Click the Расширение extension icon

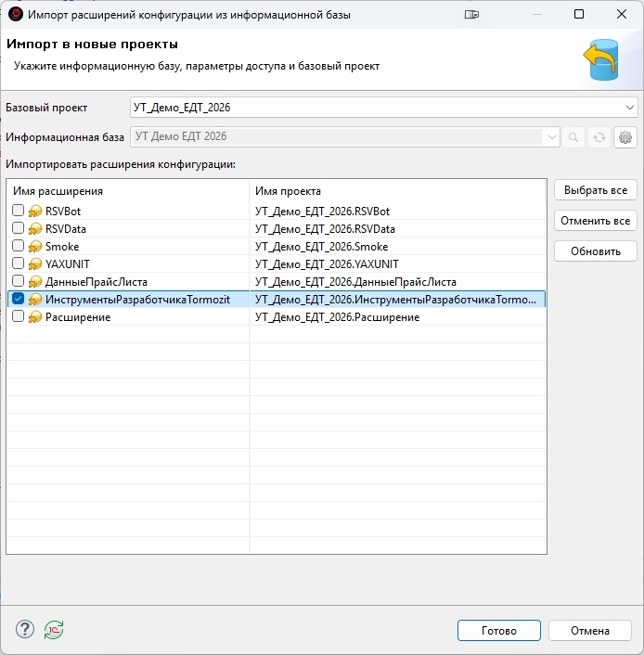click(x=35, y=317)
